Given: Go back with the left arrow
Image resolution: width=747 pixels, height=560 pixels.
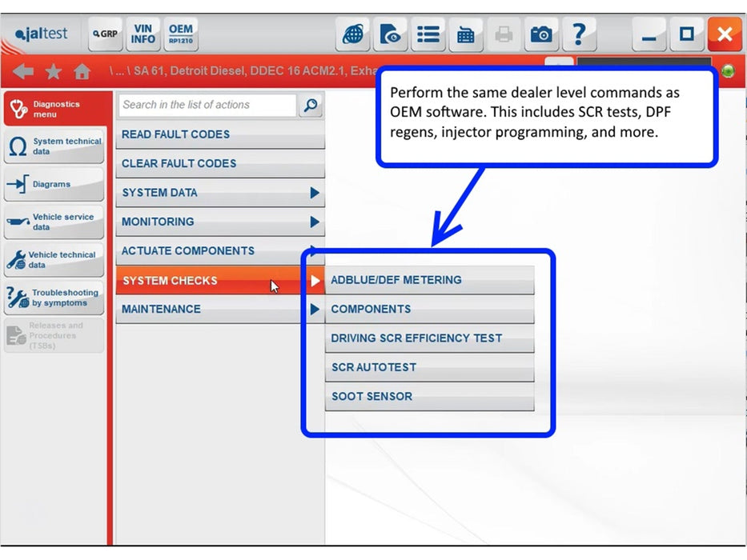Looking at the screenshot, I should (x=23, y=71).
